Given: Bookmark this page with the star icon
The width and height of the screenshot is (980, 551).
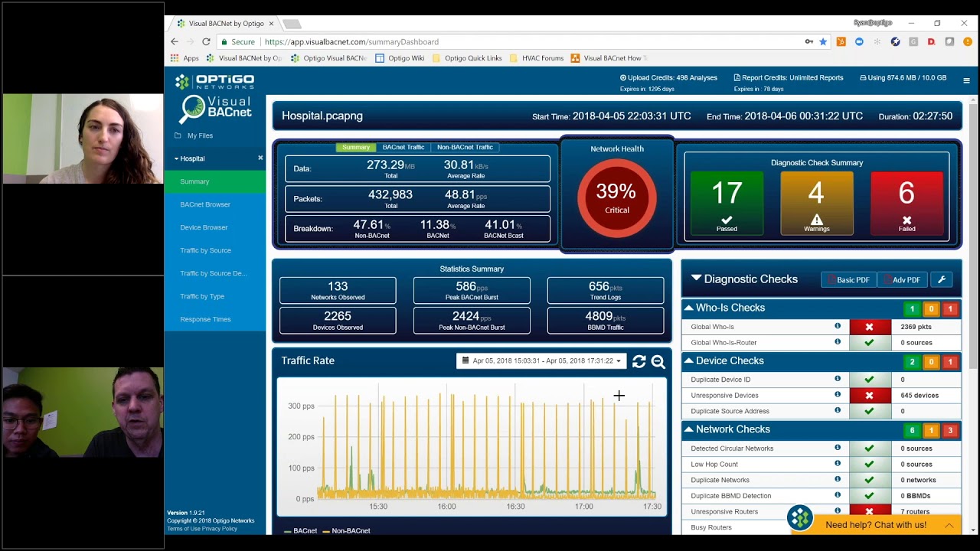Looking at the screenshot, I should [x=823, y=42].
